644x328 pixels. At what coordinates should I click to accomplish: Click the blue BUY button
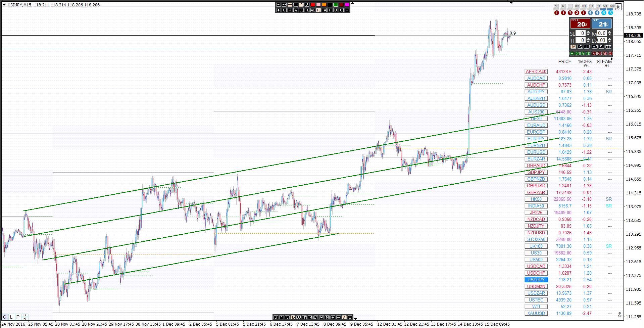pyautogui.click(x=602, y=24)
